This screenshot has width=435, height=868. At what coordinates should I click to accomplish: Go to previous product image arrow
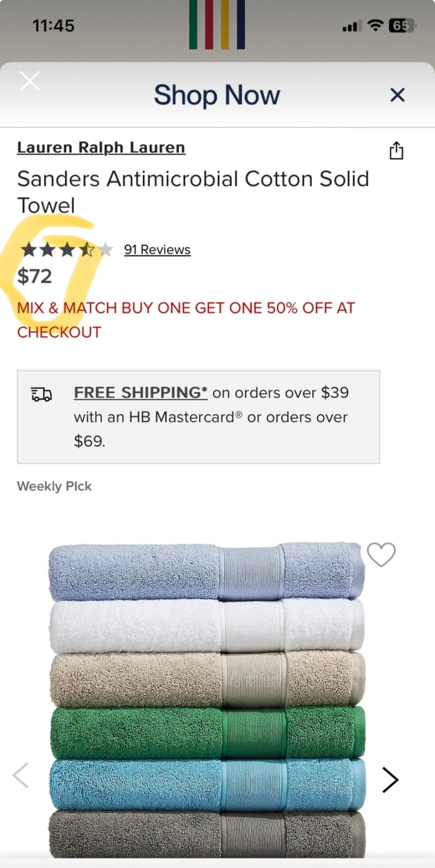coord(21,775)
